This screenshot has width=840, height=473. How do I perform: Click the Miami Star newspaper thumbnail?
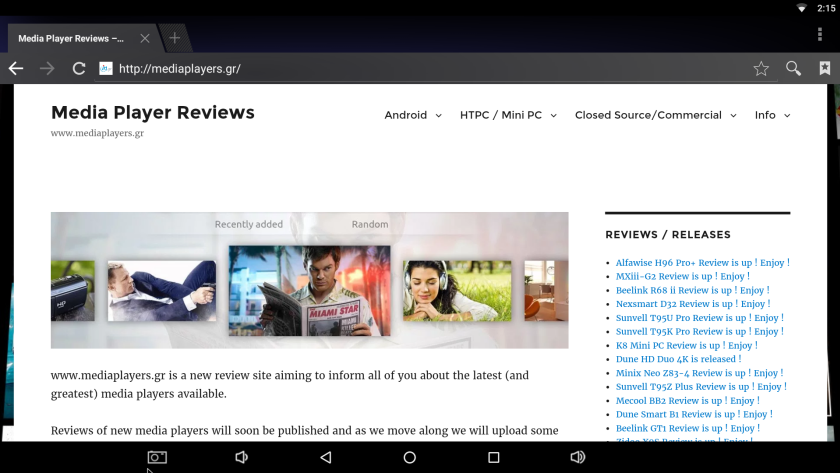(310, 291)
